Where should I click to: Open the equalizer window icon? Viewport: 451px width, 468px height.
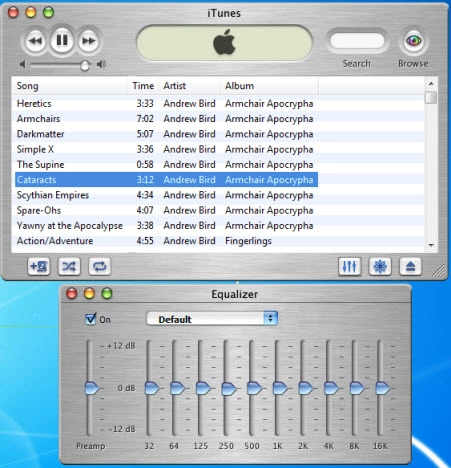349,266
